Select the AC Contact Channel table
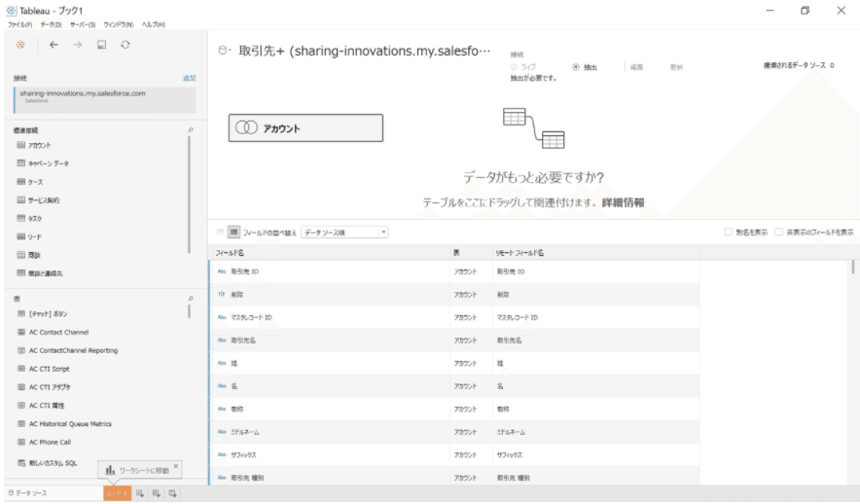860x504 pixels. pyautogui.click(x=58, y=332)
